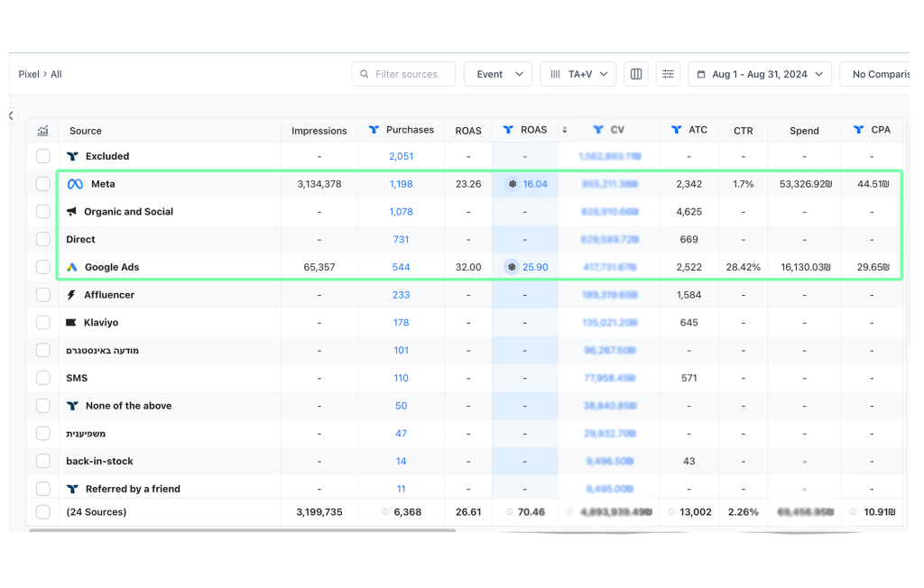Screen dimensions: 924x588
Task: Click the info icon beside total ROAS 70.46
Action: coord(509,512)
